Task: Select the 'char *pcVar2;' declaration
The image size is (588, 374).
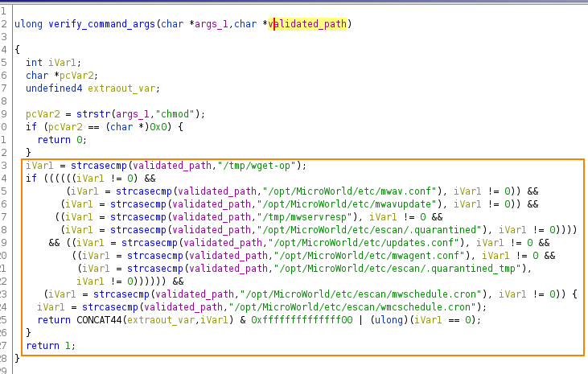Action: coord(62,76)
